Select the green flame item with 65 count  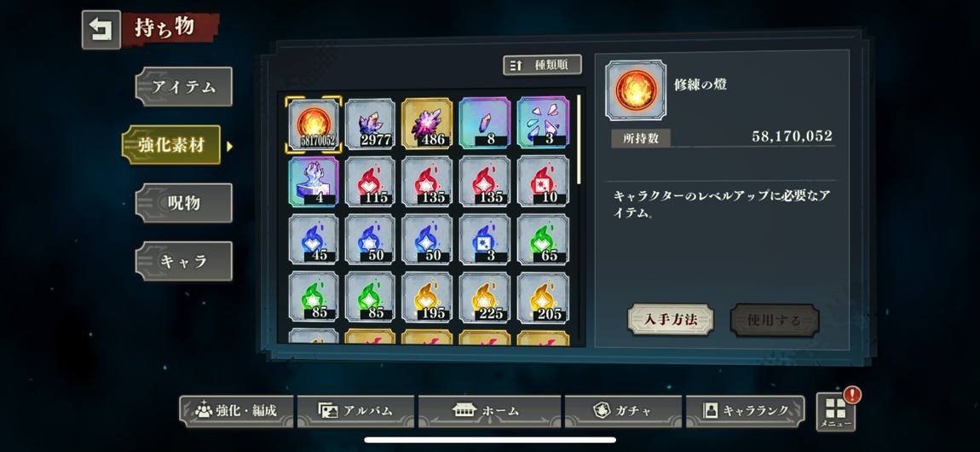(543, 239)
